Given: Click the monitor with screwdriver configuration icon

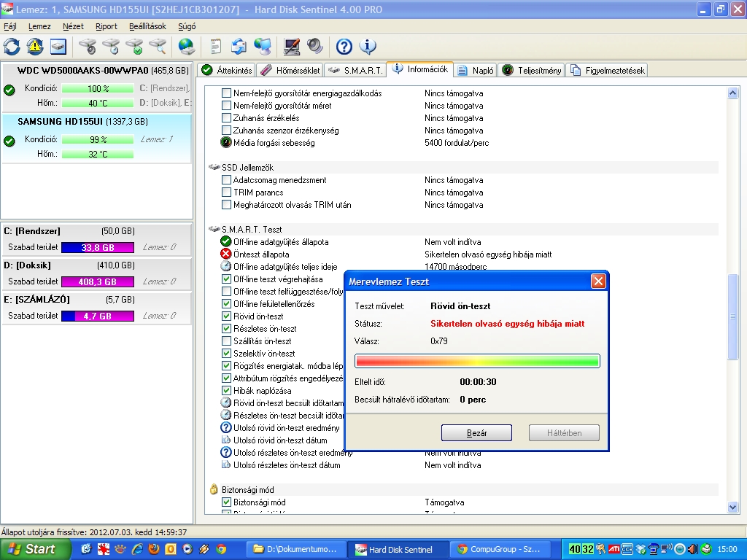Looking at the screenshot, I should coord(291,46).
